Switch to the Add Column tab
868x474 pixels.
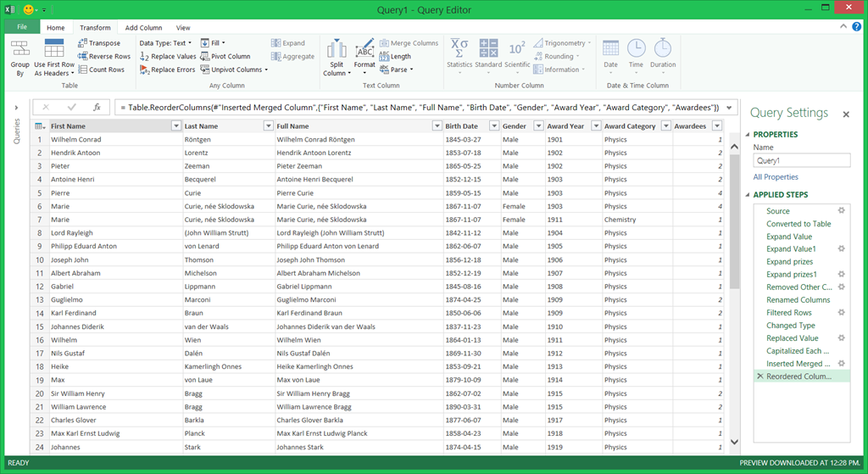pyautogui.click(x=143, y=28)
